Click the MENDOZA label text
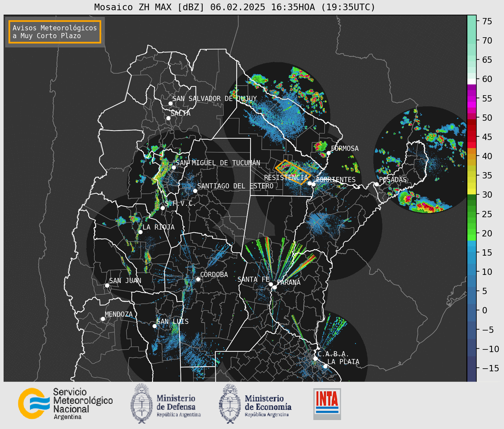 pyautogui.click(x=119, y=314)
